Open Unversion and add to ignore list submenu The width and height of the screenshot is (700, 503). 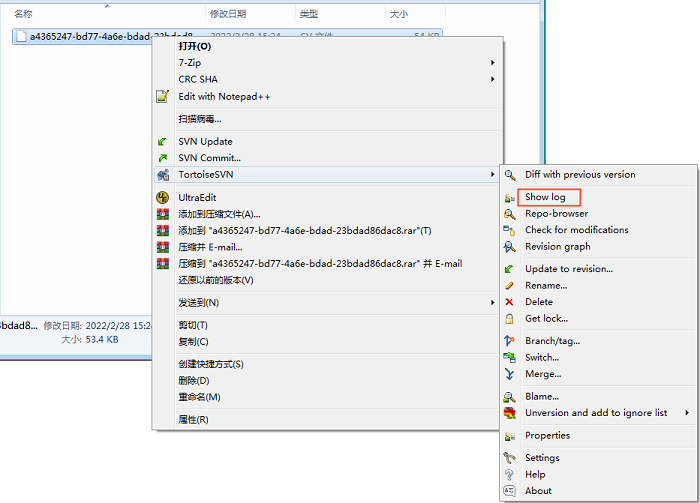687,413
